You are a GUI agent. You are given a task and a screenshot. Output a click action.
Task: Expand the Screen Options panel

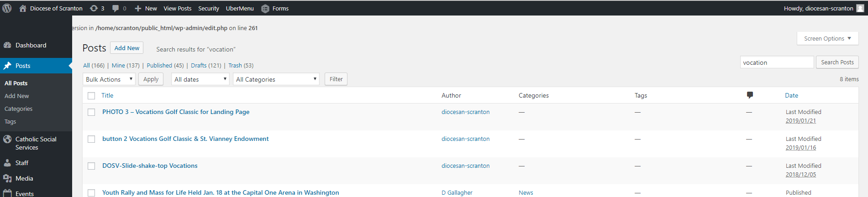click(x=827, y=39)
